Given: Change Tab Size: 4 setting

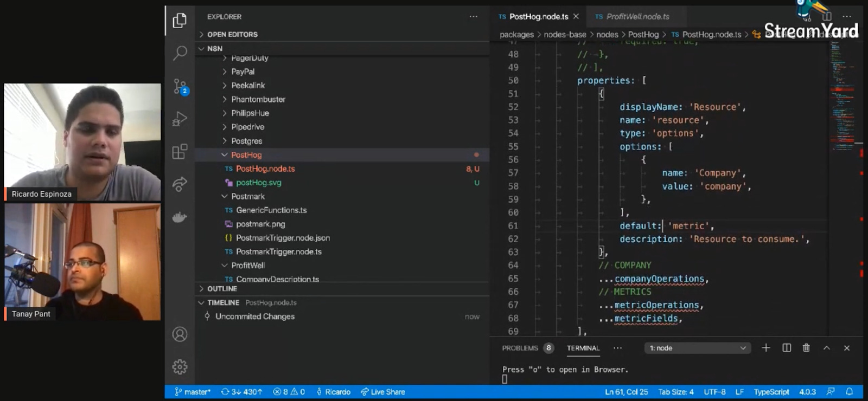Looking at the screenshot, I should [x=676, y=392].
